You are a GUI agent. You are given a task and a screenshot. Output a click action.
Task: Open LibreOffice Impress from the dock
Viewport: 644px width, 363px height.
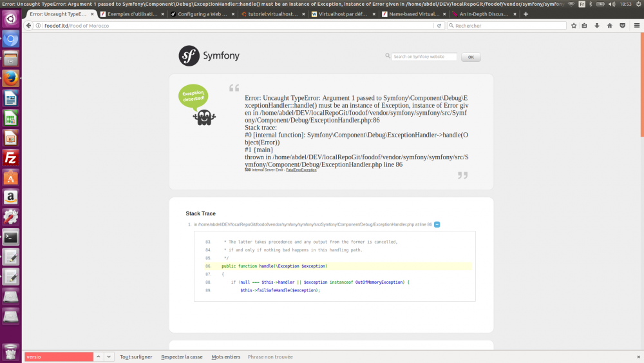click(x=11, y=138)
